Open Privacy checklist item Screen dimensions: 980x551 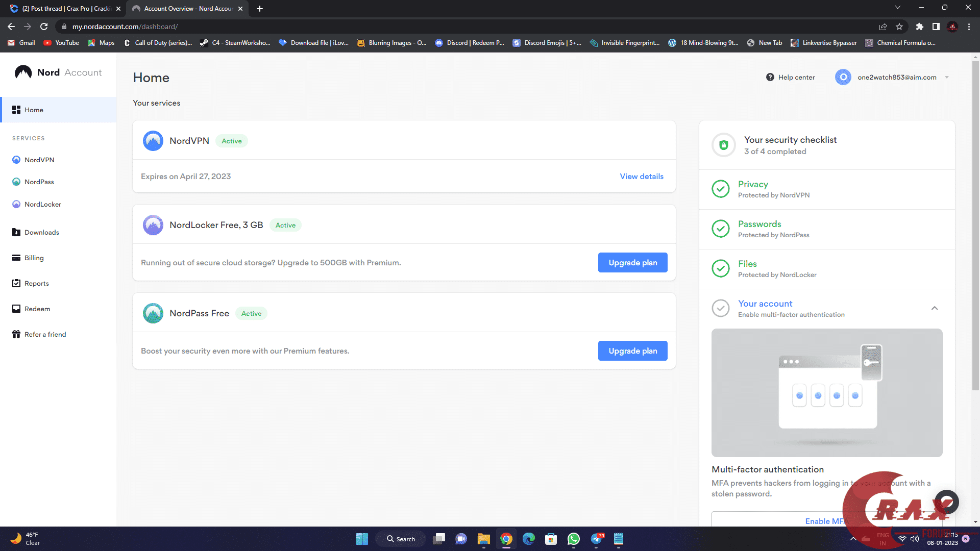point(827,189)
